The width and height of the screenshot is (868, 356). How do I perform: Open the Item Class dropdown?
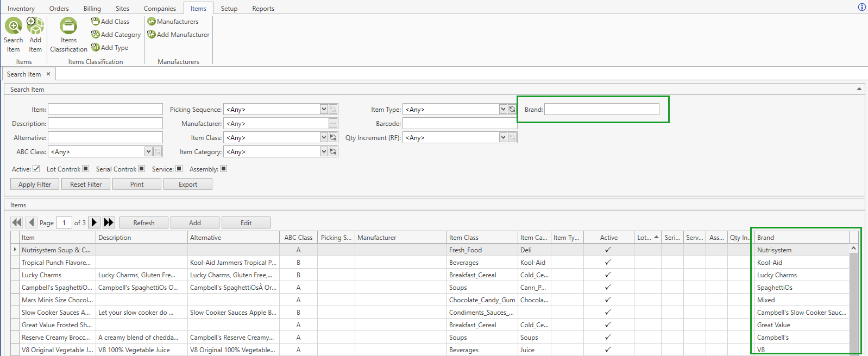click(324, 137)
